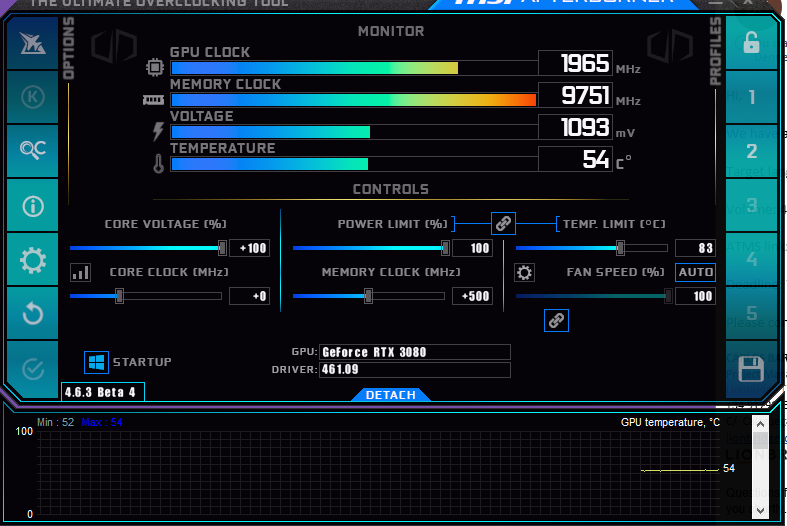Click the memory clock 9751 MHz readout
Screen dimensions: 787x526
(x=575, y=95)
